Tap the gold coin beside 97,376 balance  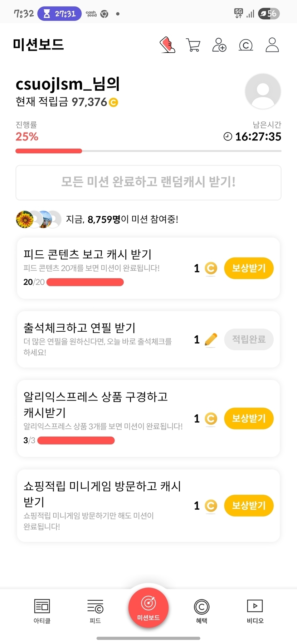[x=113, y=102]
